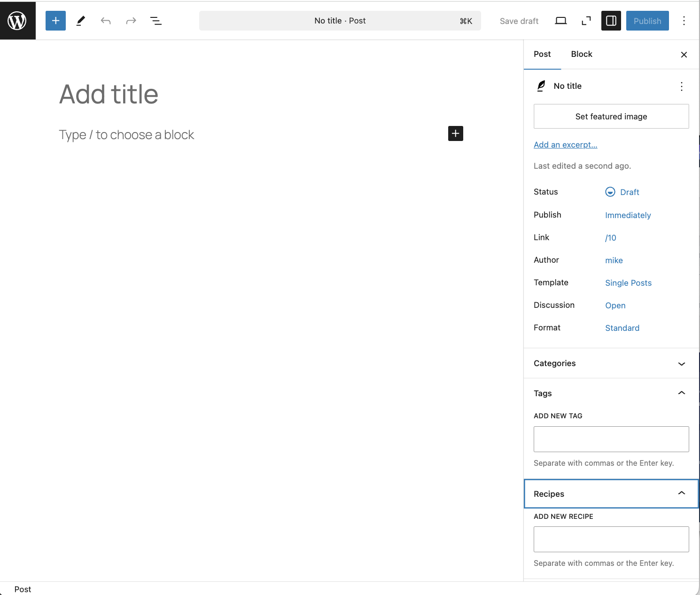
Task: Change status by clicking Draft
Action: point(630,192)
